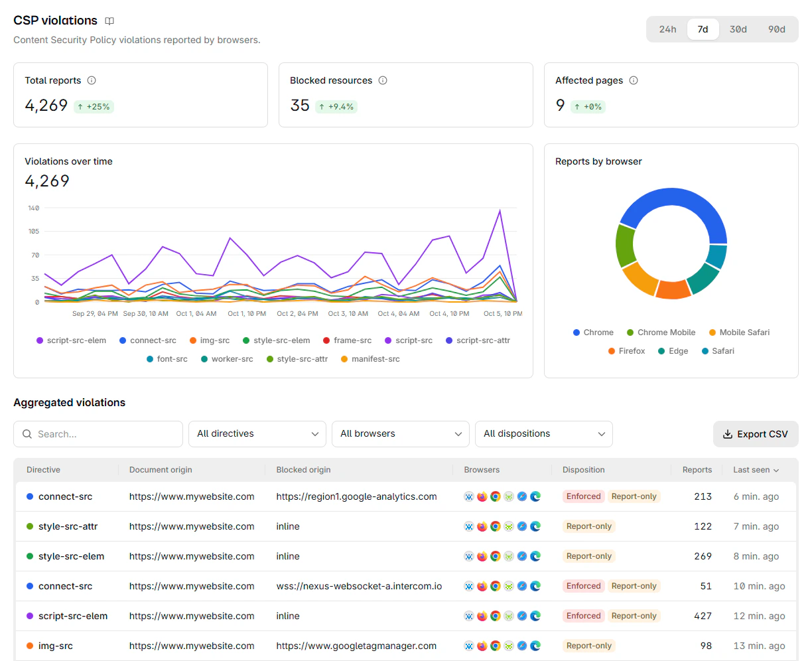Image resolution: width=812 pixels, height=661 pixels.
Task: Click the green Chrome Mobile donut segment
Action: (625, 246)
